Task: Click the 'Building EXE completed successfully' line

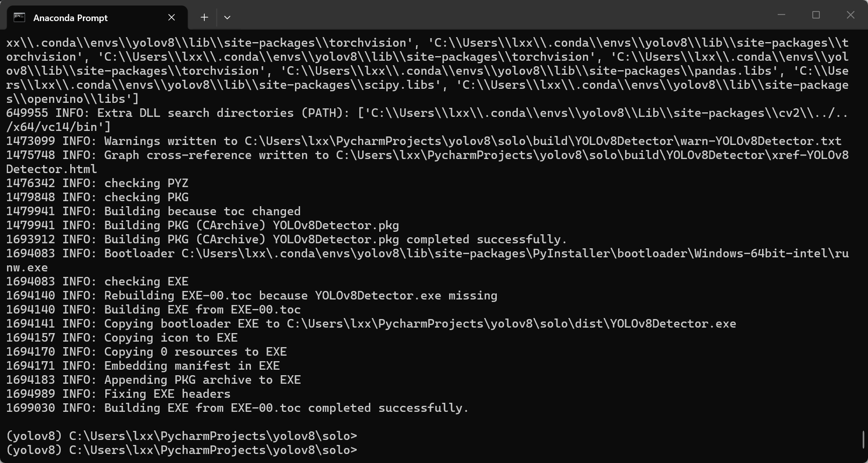Action: (x=237, y=408)
